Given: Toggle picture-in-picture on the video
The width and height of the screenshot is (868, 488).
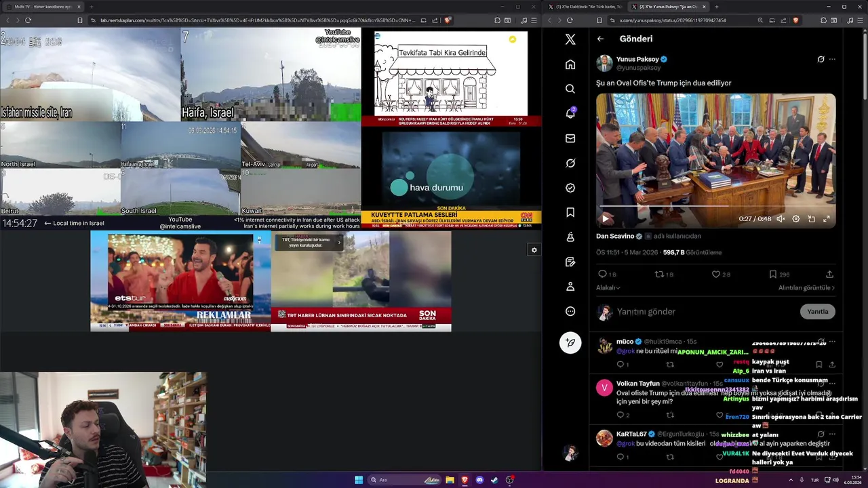Looking at the screenshot, I should [811, 219].
